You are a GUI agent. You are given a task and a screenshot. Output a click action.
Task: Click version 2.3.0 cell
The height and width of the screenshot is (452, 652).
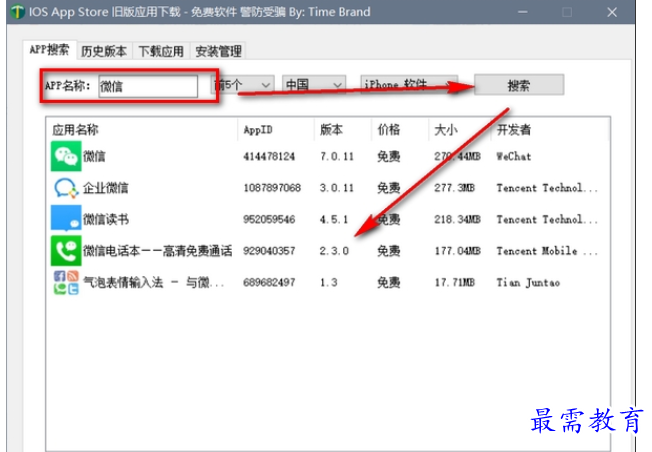click(x=334, y=251)
